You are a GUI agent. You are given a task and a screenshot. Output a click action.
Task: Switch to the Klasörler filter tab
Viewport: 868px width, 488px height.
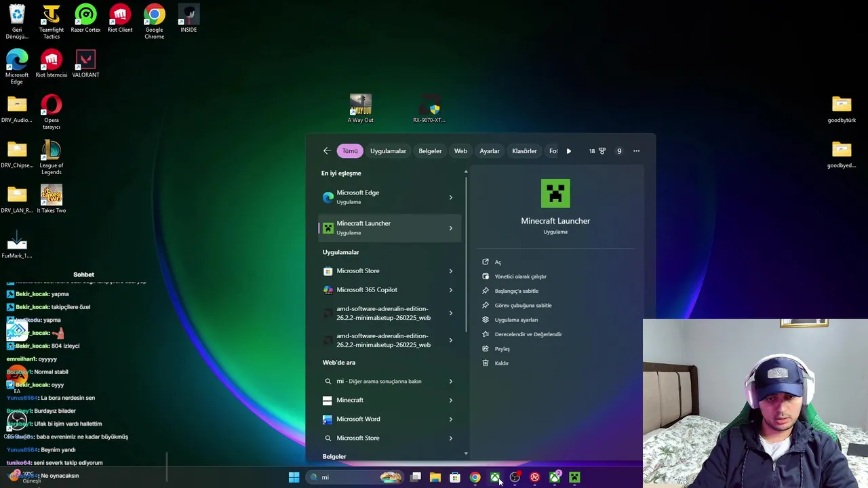coord(524,151)
